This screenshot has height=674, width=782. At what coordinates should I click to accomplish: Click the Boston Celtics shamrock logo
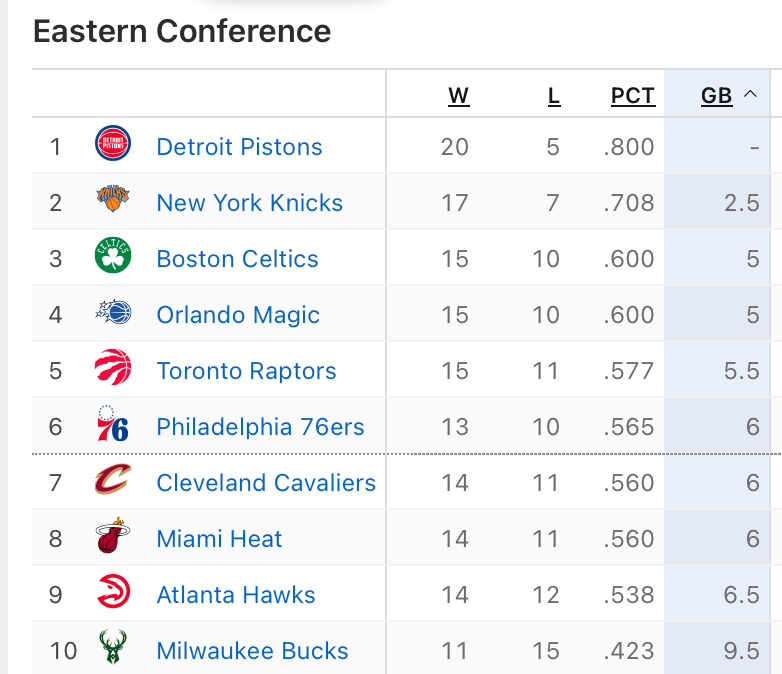tap(113, 258)
